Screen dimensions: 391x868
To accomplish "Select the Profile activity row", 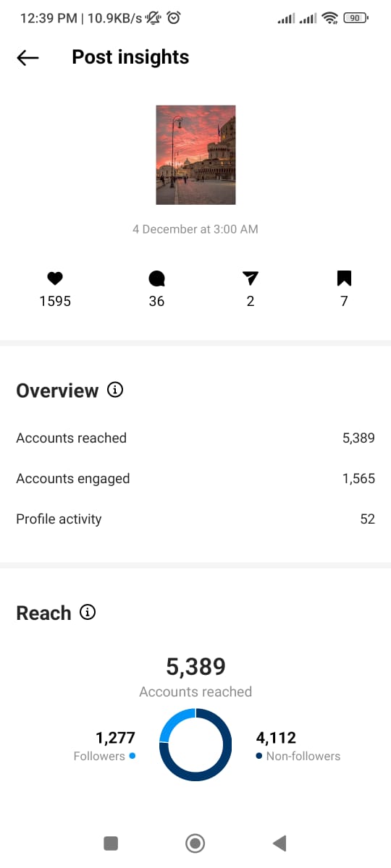I will (195, 519).
